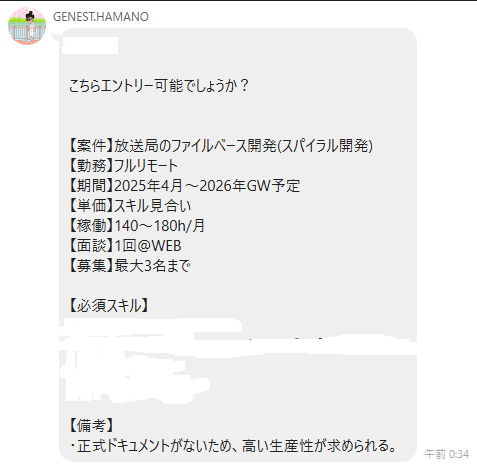The height and width of the screenshot is (472, 477).
Task: Select the line こちらエントリー可能でしょうか？
Action: pyautogui.click(x=159, y=86)
